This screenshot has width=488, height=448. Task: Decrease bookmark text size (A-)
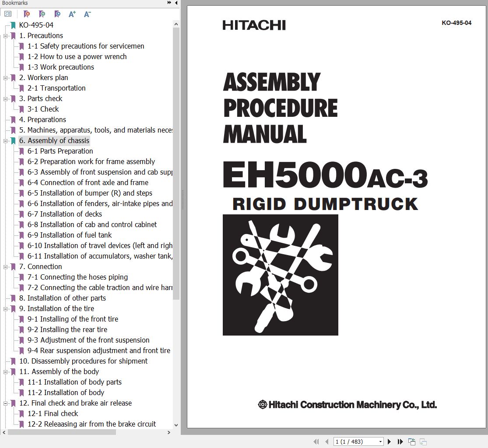[88, 14]
